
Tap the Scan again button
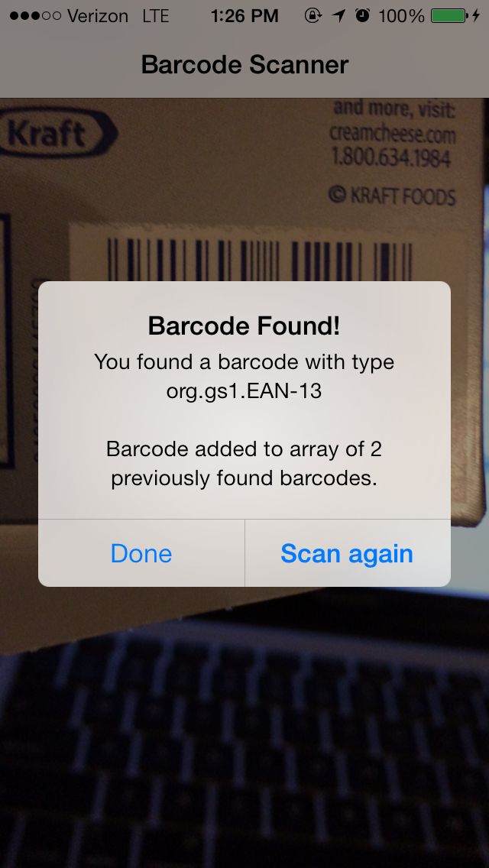click(x=347, y=553)
